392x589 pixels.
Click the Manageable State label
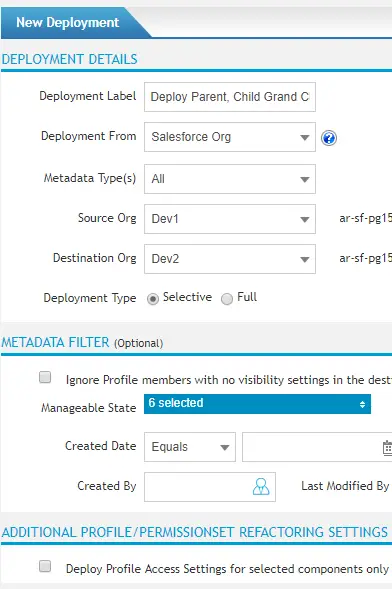(89, 408)
